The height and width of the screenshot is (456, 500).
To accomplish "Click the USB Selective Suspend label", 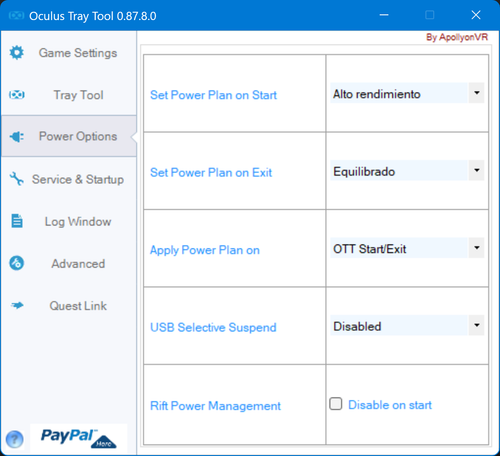I will pyautogui.click(x=213, y=328).
